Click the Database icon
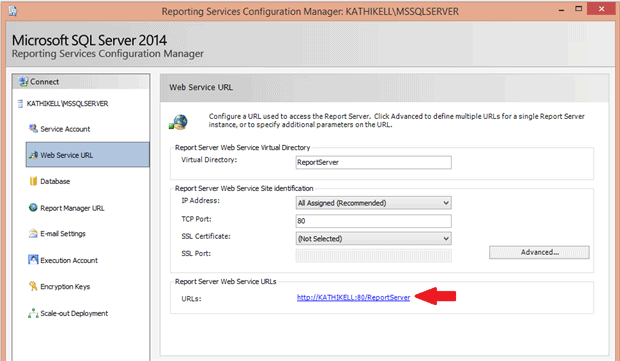 pyautogui.click(x=33, y=181)
